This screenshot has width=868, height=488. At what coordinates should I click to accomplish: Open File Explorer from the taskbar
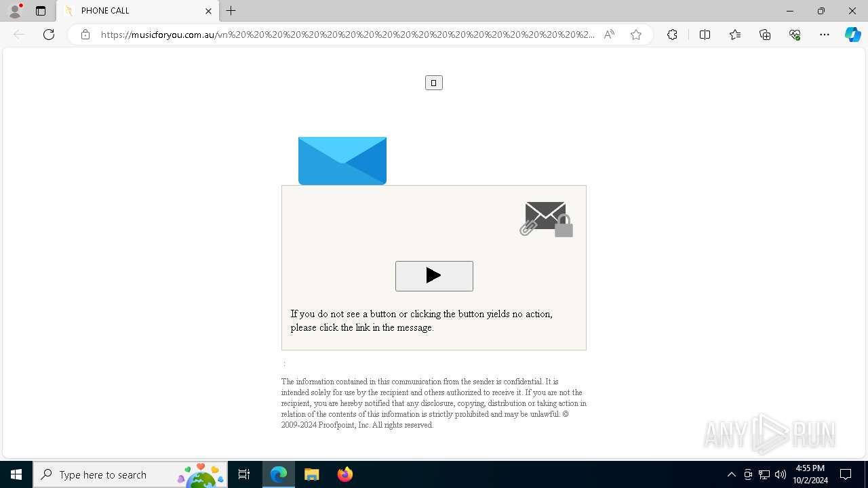312,474
